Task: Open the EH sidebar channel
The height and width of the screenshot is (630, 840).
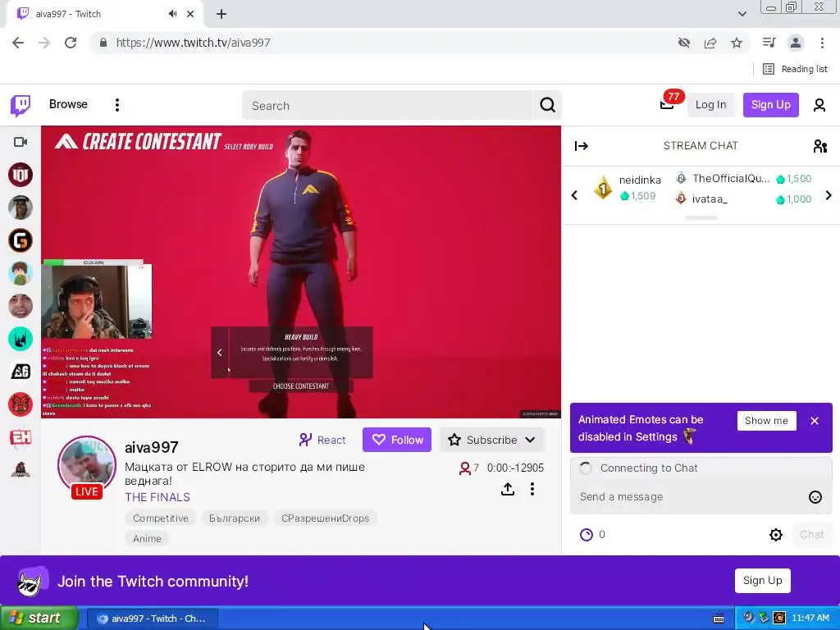Action: [x=21, y=437]
